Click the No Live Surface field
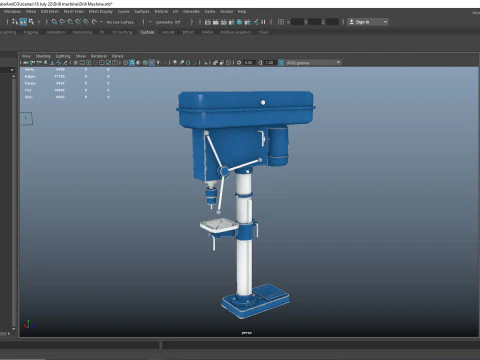 [x=120, y=22]
